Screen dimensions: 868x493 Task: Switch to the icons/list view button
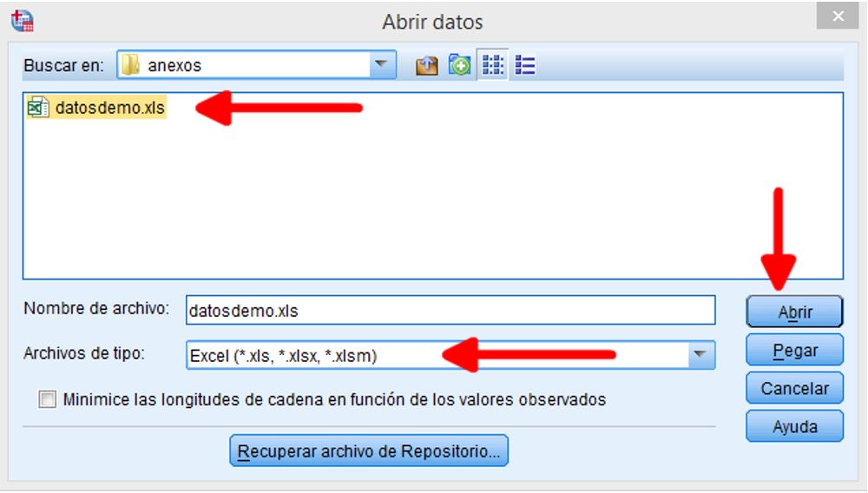(x=493, y=65)
